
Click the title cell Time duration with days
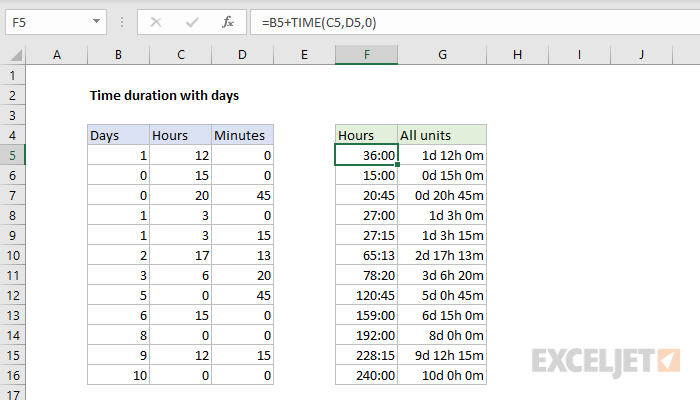(x=165, y=96)
